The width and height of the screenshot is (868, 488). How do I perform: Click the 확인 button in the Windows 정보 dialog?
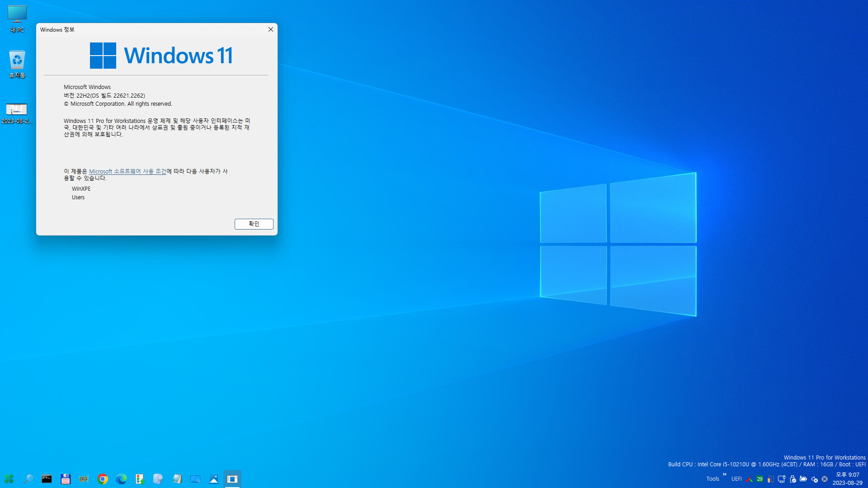(254, 224)
